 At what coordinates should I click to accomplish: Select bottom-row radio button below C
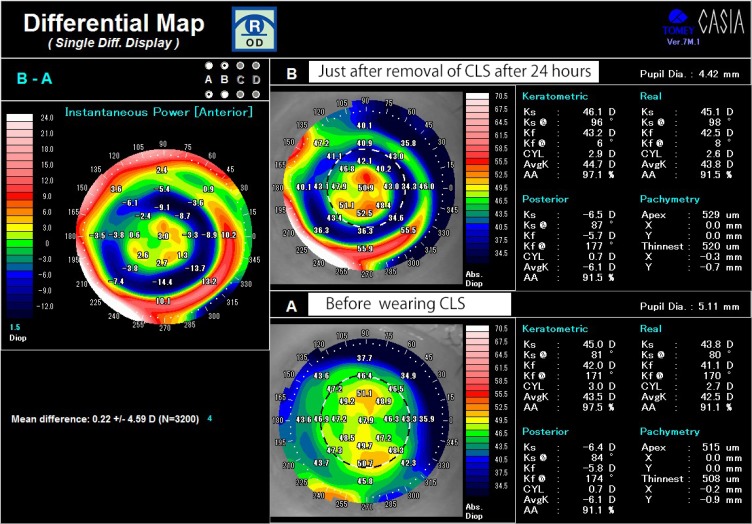(x=240, y=94)
